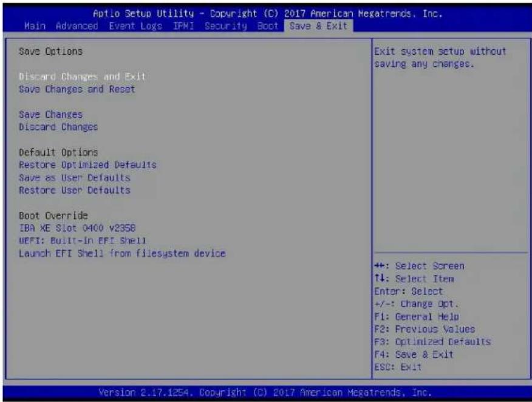
Task: Click the '+/-: Change Opt.' hint
Action: point(416,304)
